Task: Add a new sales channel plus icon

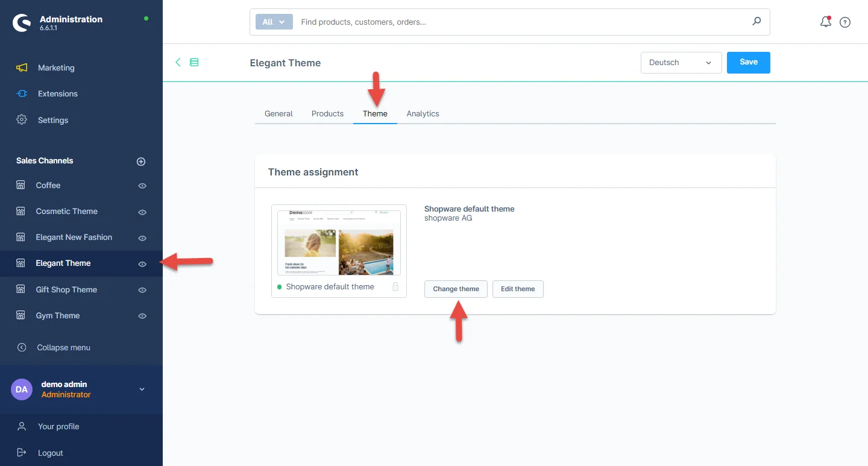Action: [x=141, y=161]
